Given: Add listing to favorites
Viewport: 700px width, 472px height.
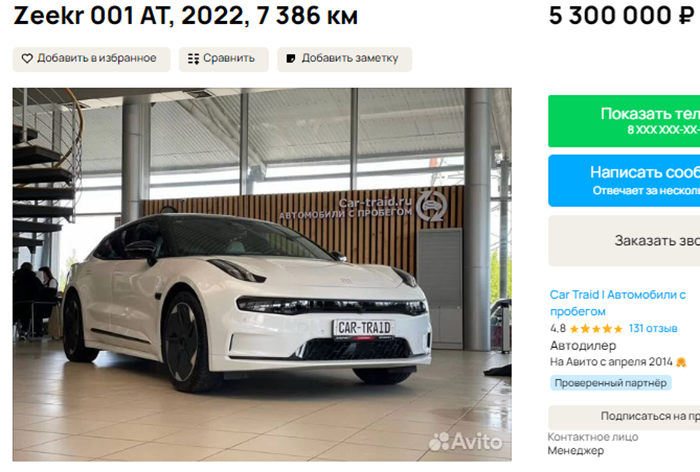Looking at the screenshot, I should [x=92, y=59].
